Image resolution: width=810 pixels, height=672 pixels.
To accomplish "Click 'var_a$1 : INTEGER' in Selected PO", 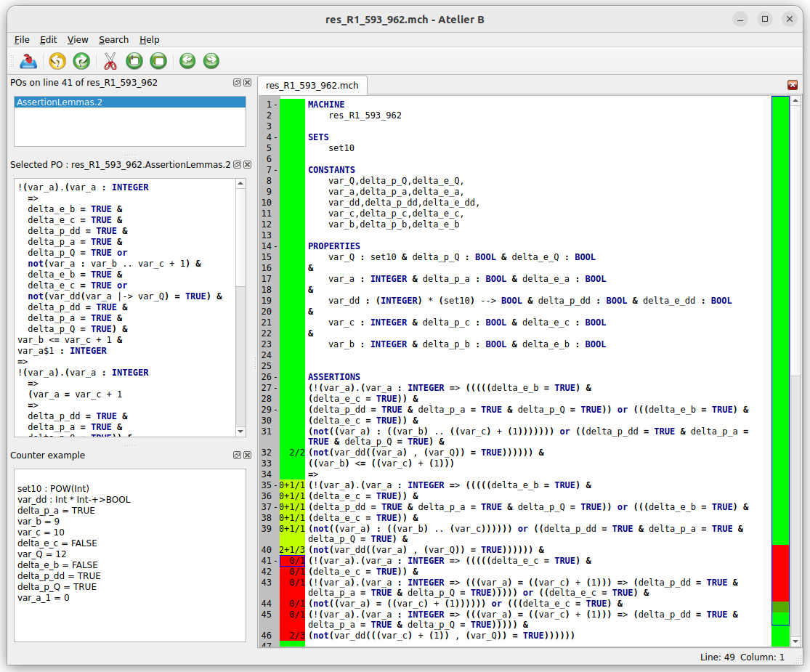I will point(62,351).
